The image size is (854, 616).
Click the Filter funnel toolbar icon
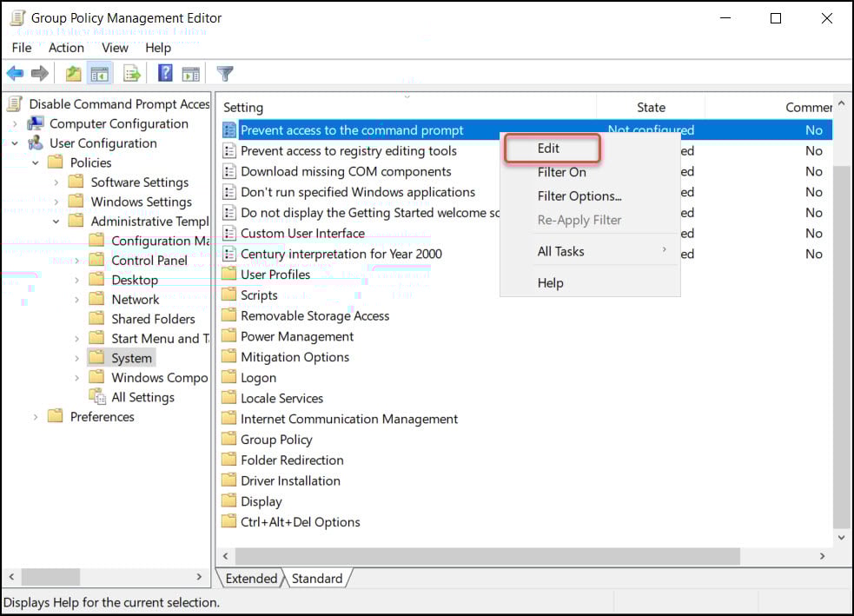[224, 73]
